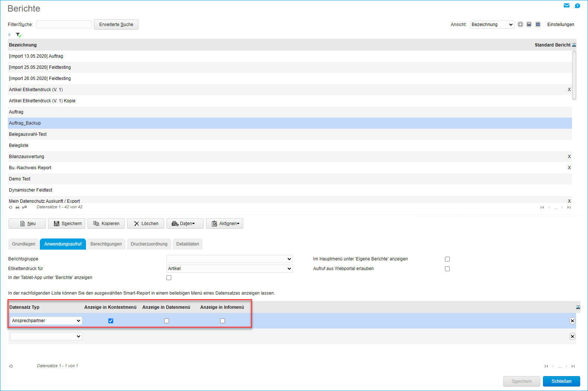Enable In der Tablet-App unter Berichte anzeigen
The width and height of the screenshot is (588, 391).
169,278
